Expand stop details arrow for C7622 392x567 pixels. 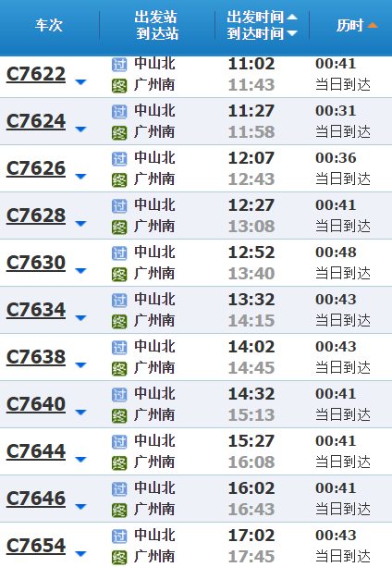pos(81,82)
